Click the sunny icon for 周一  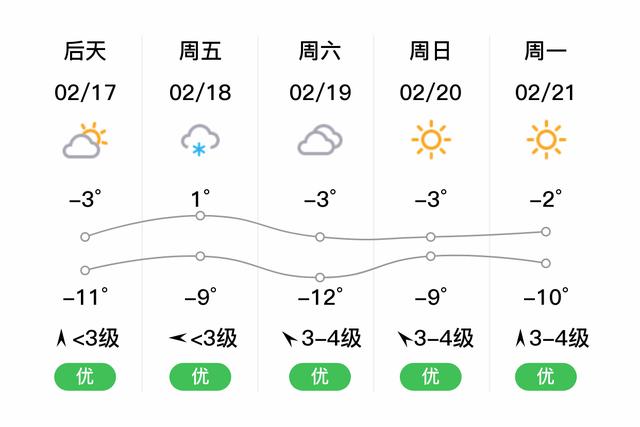coord(546,140)
